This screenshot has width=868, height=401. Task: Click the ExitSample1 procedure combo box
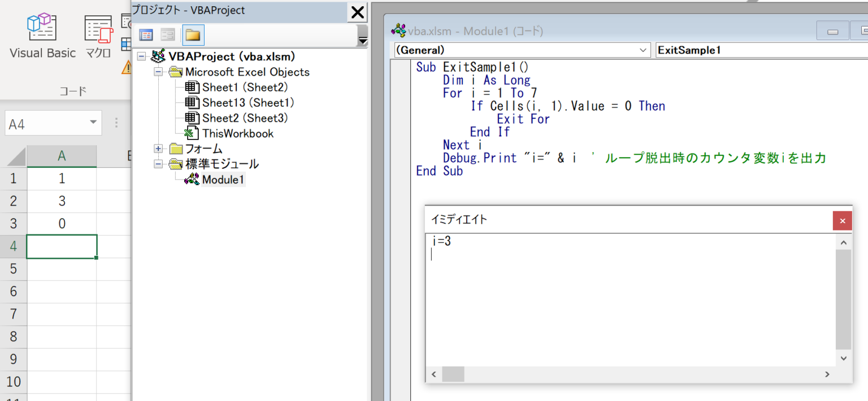(761, 50)
